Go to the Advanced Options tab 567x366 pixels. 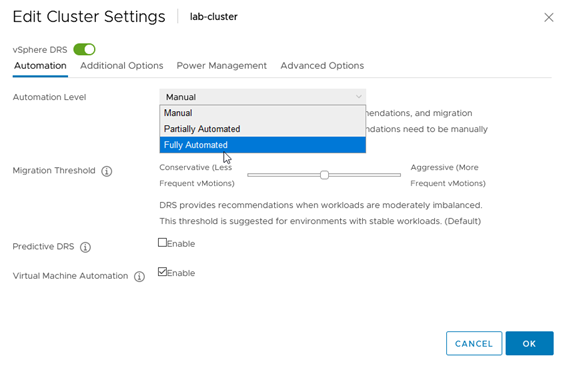pos(322,66)
